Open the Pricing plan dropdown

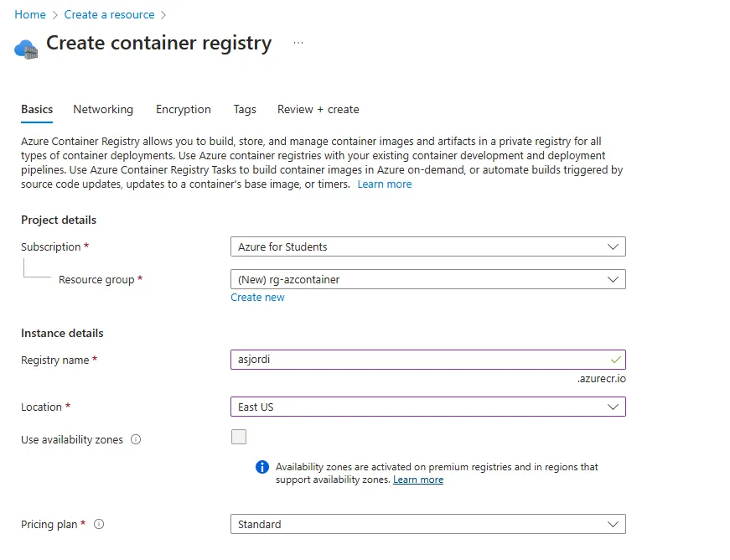click(427, 524)
